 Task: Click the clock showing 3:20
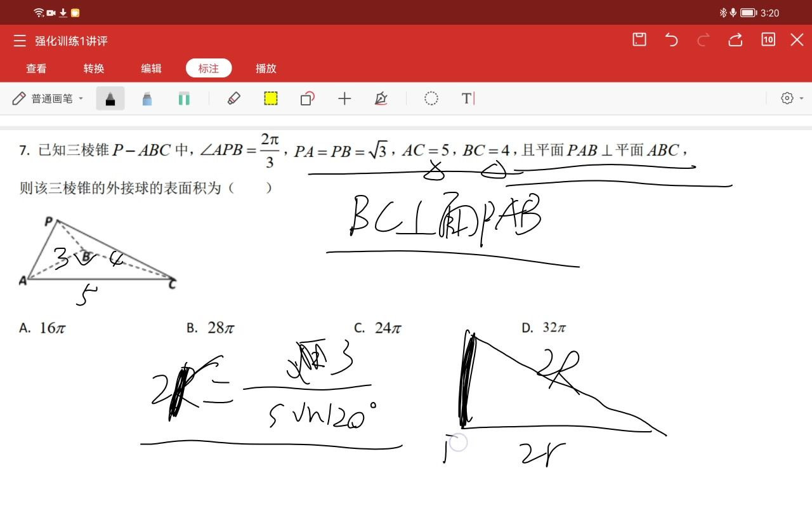[769, 13]
